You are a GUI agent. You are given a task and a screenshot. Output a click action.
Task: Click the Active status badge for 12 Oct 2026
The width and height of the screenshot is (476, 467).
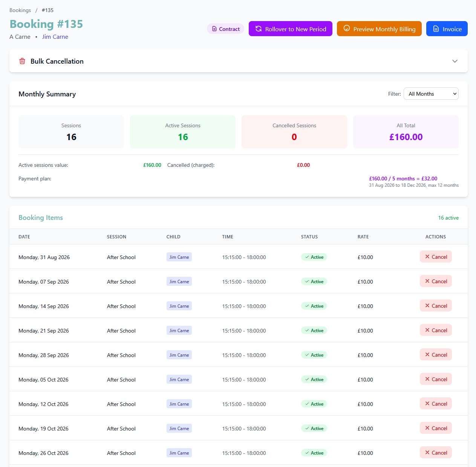click(x=314, y=404)
